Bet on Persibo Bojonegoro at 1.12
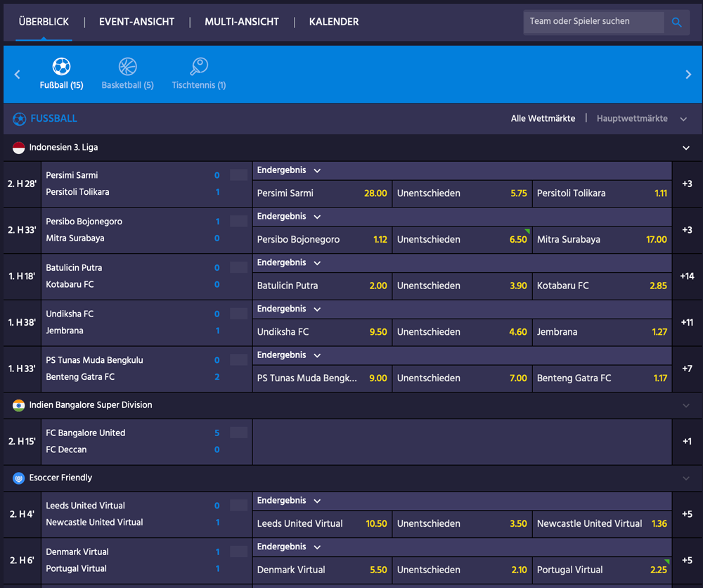Image resolution: width=703 pixels, height=588 pixels. pyautogui.click(x=322, y=240)
